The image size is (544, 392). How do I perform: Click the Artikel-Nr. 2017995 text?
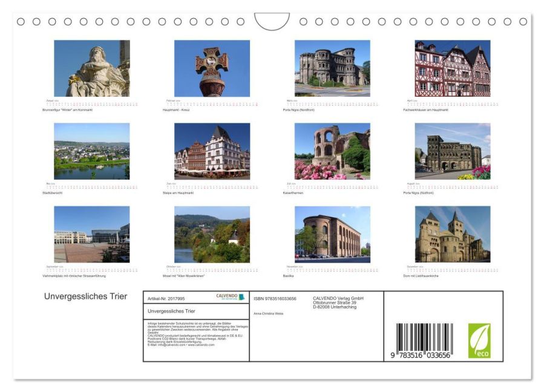click(166, 299)
